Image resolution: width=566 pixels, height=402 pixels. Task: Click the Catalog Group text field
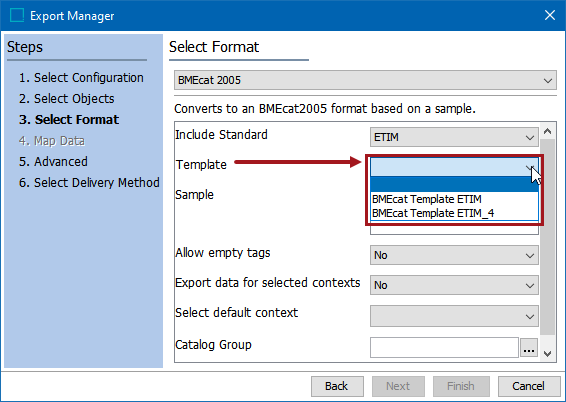(x=444, y=348)
